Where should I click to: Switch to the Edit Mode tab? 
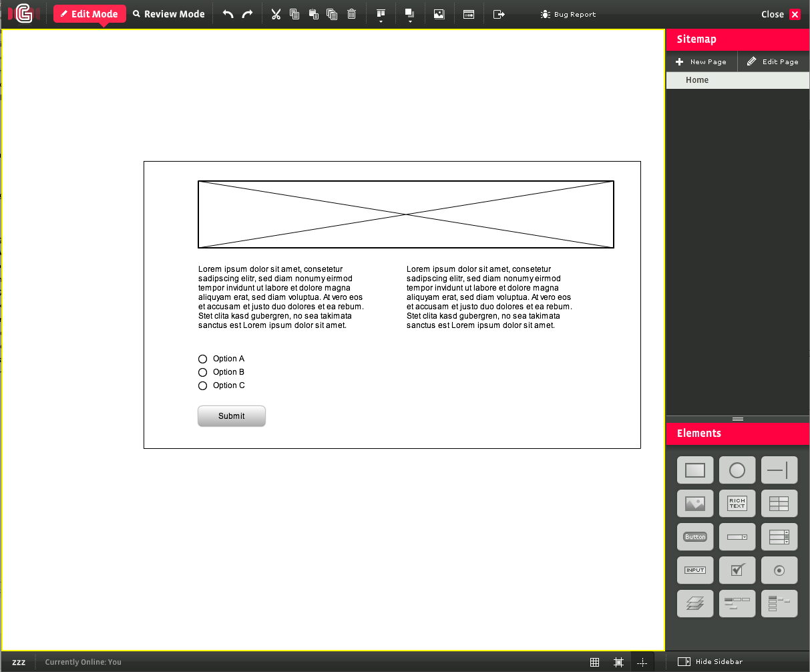coord(89,14)
